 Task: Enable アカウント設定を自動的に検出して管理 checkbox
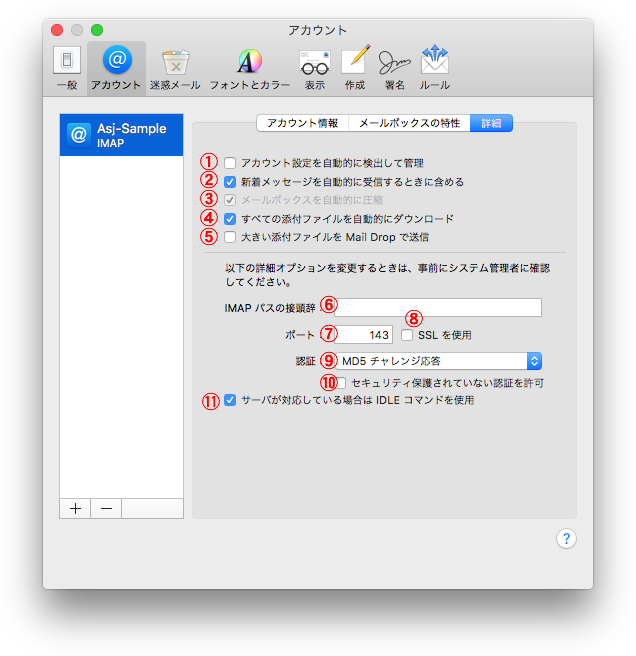(x=230, y=163)
